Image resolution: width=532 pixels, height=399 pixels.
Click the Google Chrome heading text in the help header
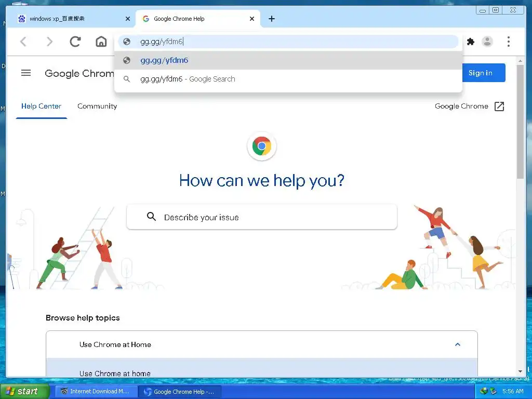(x=79, y=73)
